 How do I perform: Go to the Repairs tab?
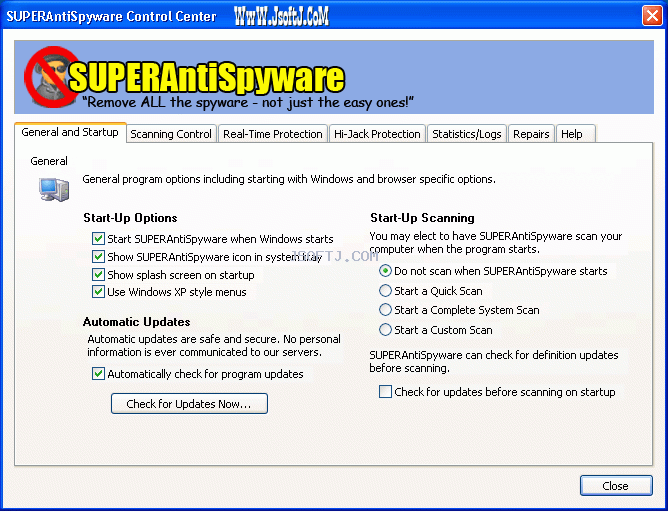pos(531,134)
